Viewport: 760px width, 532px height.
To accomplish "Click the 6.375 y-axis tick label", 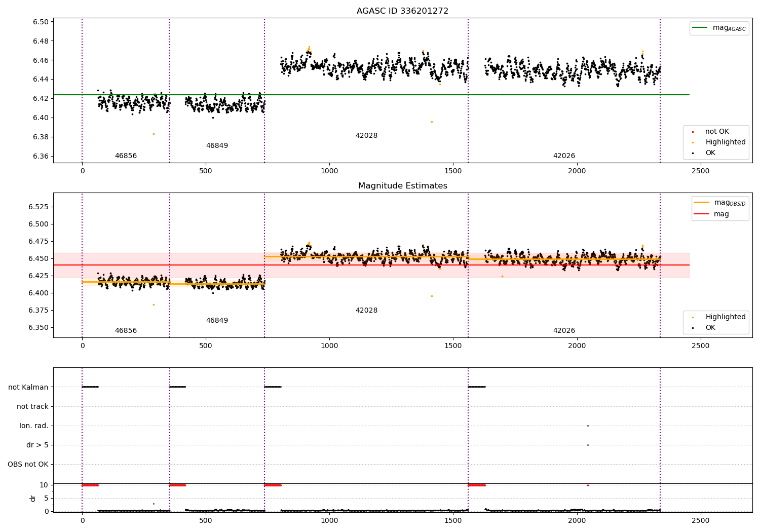I will pos(39,310).
